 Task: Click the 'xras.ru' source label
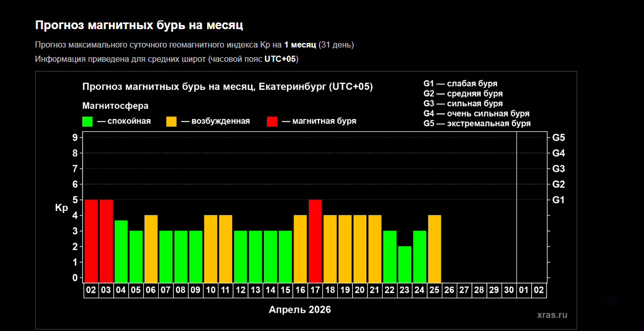tap(553, 315)
